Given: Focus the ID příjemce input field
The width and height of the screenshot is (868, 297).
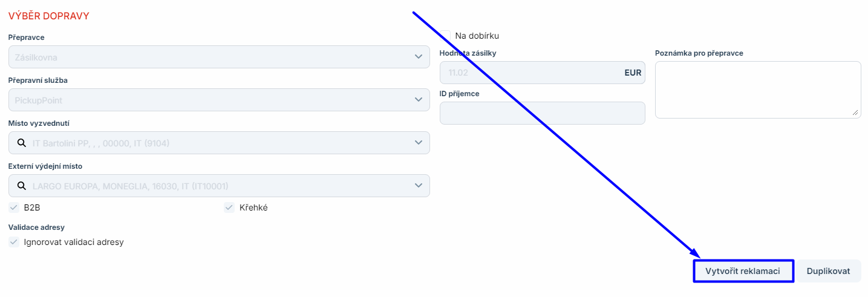Looking at the screenshot, I should 542,113.
